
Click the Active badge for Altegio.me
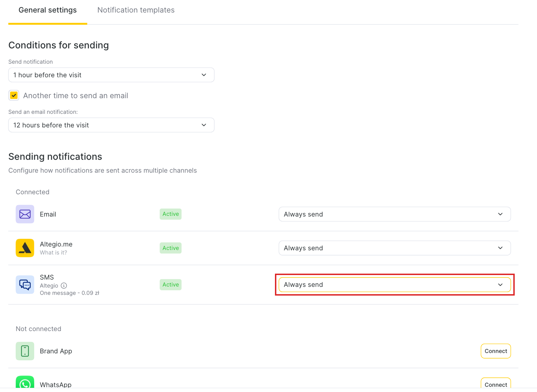click(x=171, y=248)
